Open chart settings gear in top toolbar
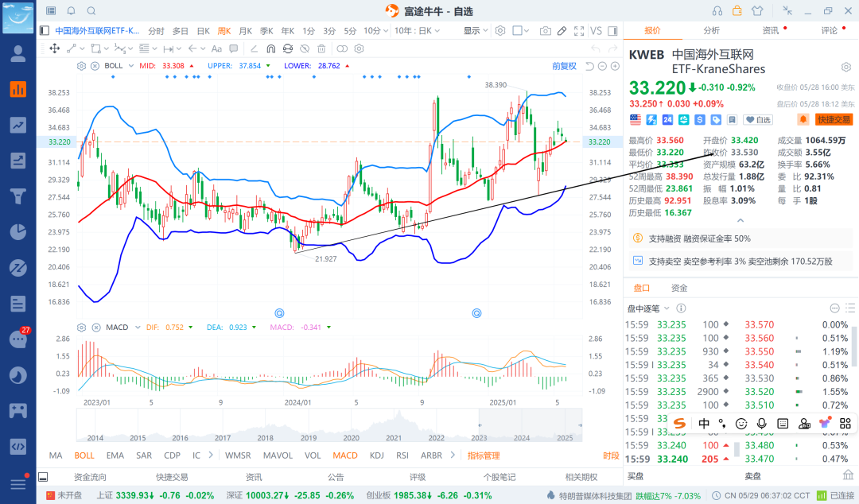This screenshot has height=504, width=859. click(x=500, y=31)
